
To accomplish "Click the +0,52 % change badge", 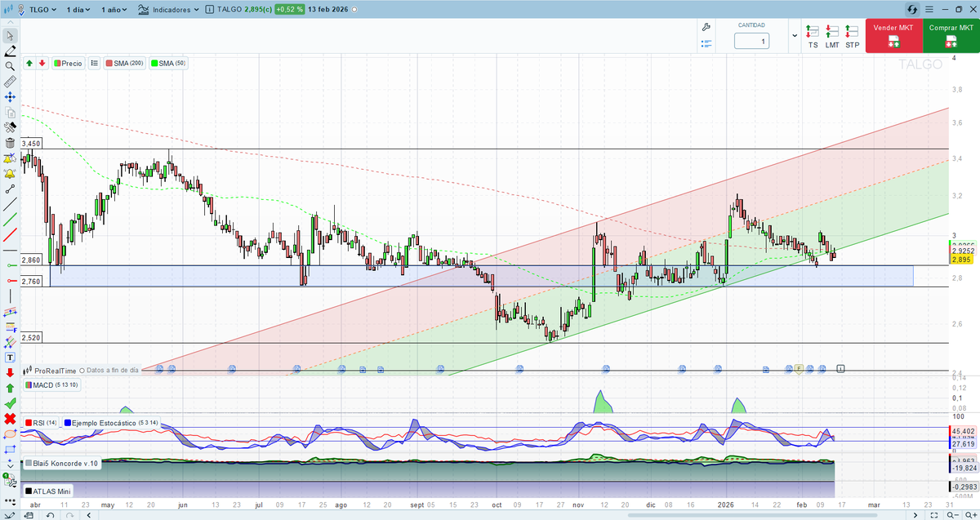I will 289,10.
